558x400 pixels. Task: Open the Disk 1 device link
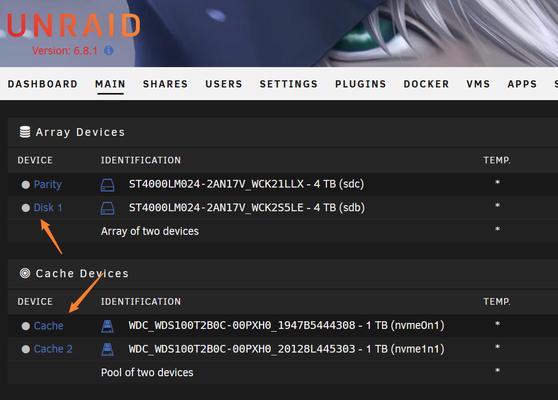(48, 207)
